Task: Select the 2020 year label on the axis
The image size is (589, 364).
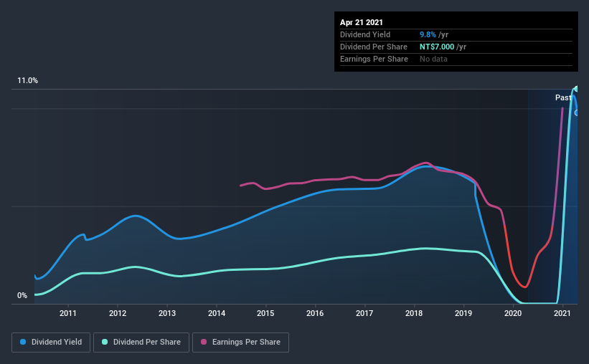Action: [513, 313]
